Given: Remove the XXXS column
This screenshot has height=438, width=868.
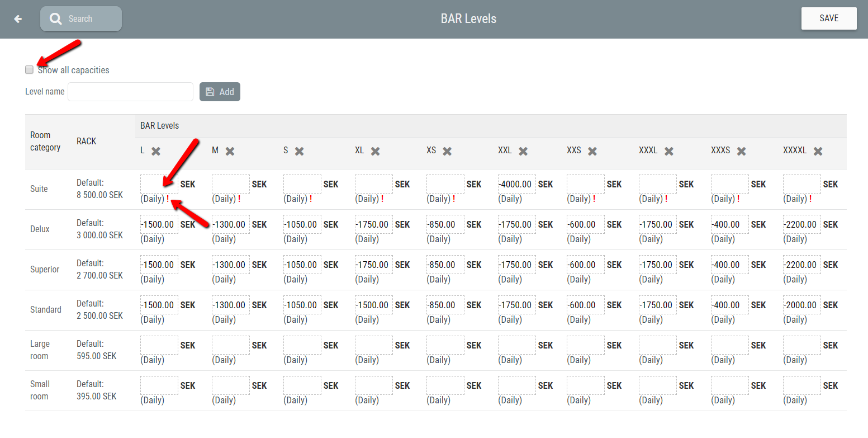Looking at the screenshot, I should click(741, 150).
